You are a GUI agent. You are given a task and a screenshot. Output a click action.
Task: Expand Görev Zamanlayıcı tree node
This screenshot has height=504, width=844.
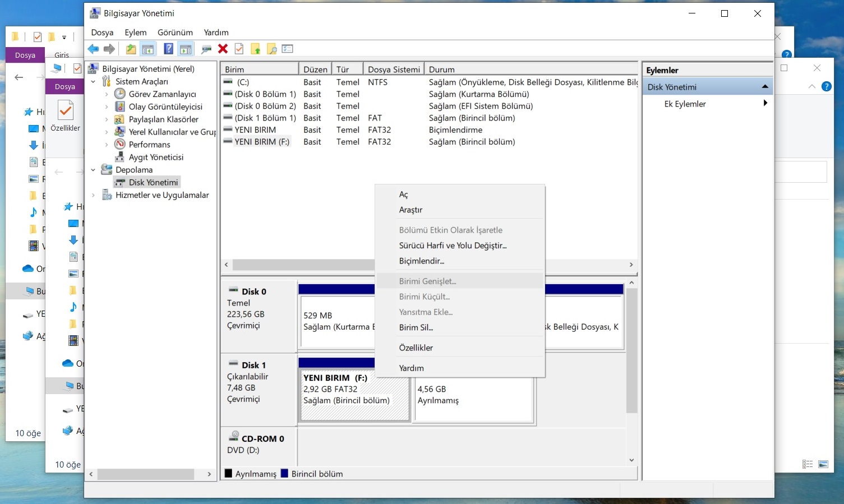tap(107, 94)
